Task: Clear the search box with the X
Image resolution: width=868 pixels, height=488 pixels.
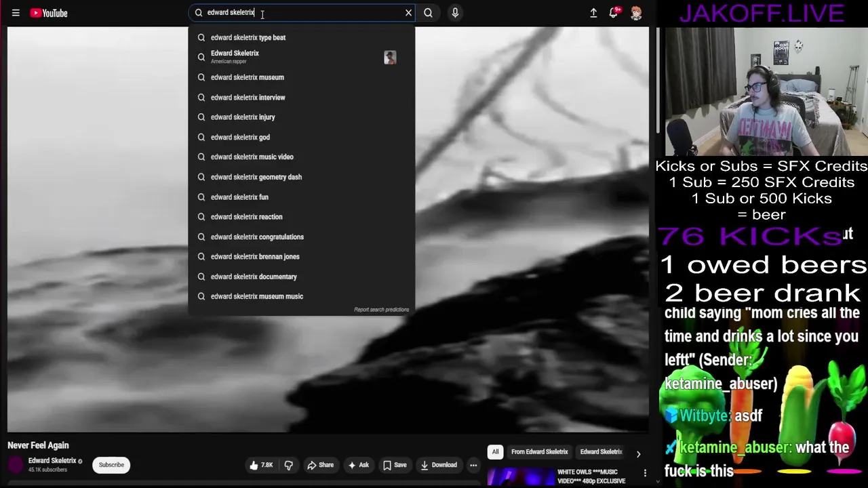Action: click(408, 13)
